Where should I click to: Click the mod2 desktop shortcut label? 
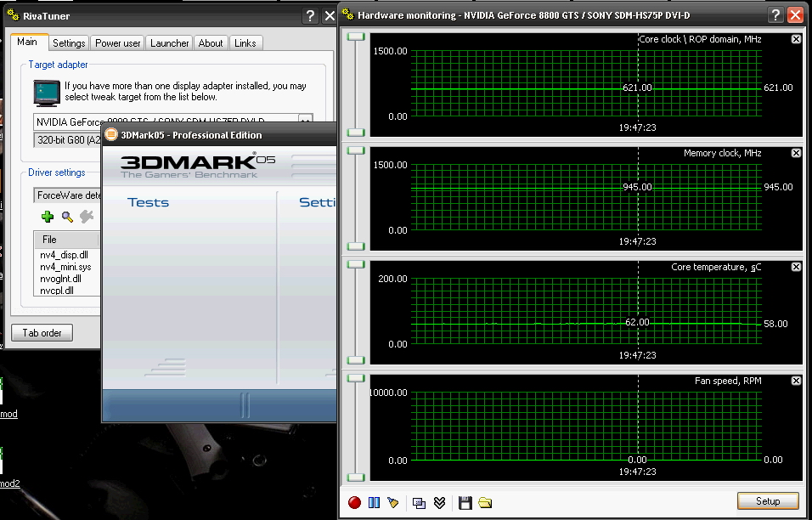point(10,483)
